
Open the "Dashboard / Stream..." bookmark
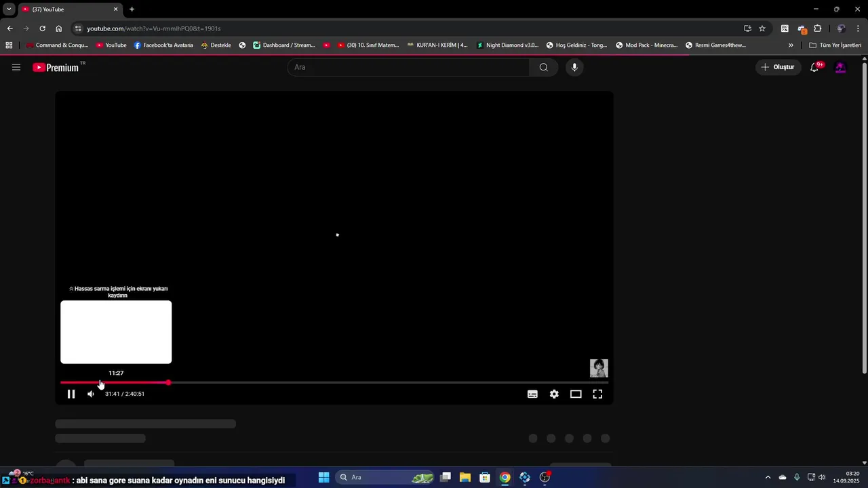pyautogui.click(x=284, y=45)
